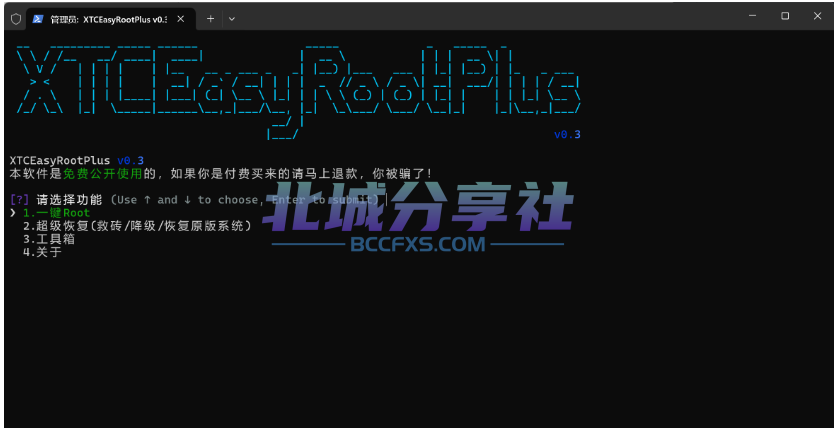Click the 请选择功能 prompt text
Viewport: 837px width, 428px height.
69,200
